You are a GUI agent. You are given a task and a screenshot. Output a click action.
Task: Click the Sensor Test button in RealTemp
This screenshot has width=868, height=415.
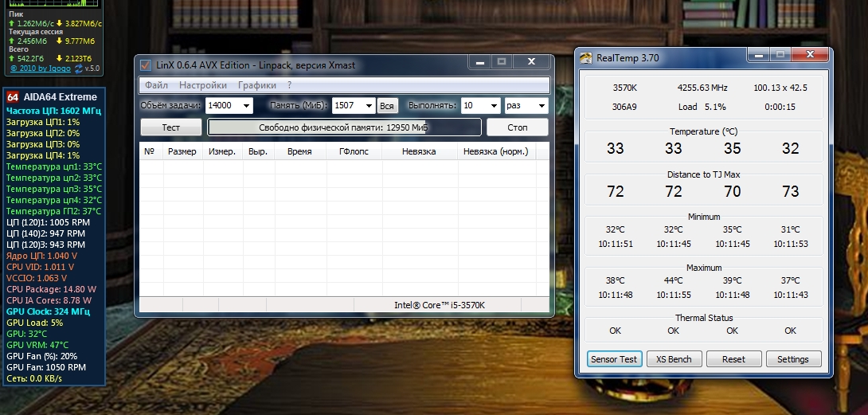click(615, 359)
